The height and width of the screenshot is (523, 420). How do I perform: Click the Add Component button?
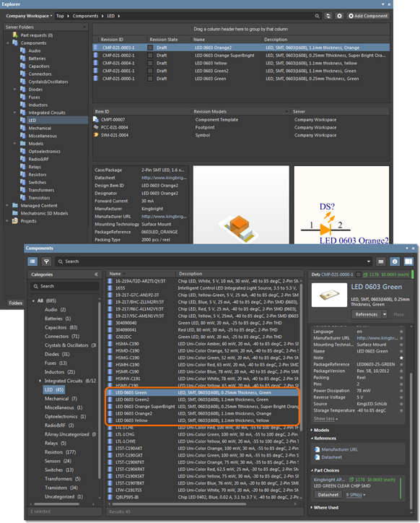click(x=368, y=16)
